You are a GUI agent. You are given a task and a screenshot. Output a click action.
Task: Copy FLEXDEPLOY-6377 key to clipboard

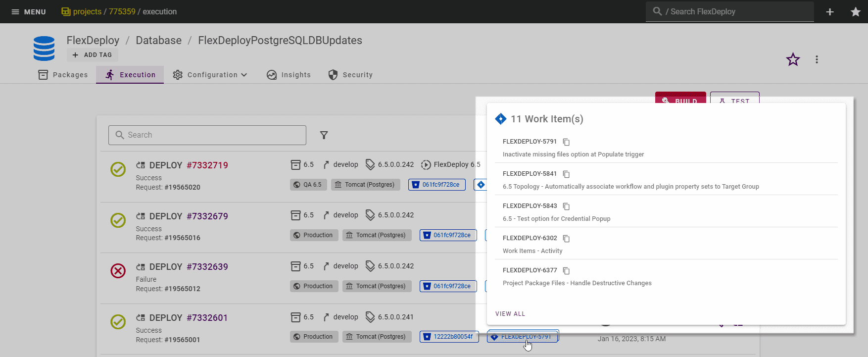pyautogui.click(x=566, y=271)
